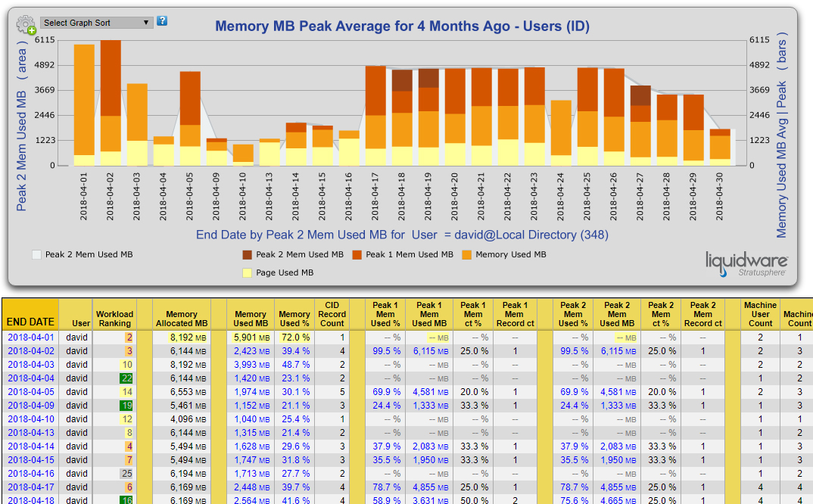The height and width of the screenshot is (504, 813).
Task: Click the 2,083 MB Peak 2 Mem Used value
Action: click(x=618, y=446)
